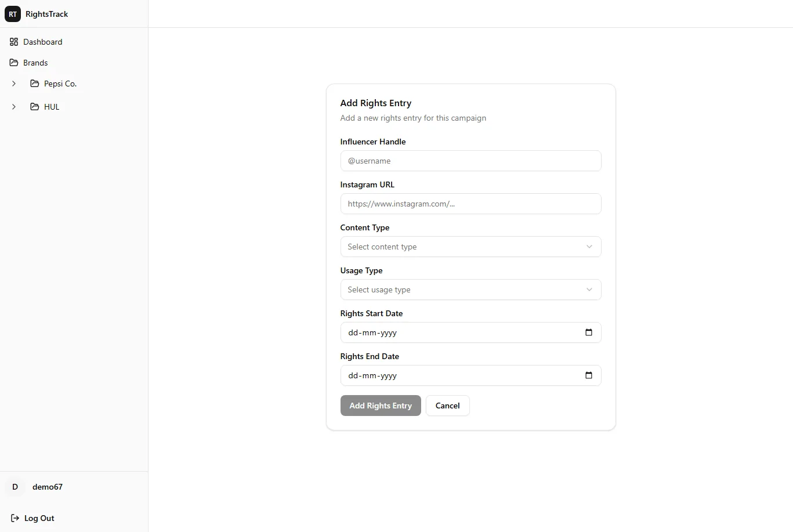Click the Instagram URL input field
This screenshot has width=793, height=532.
(470, 204)
